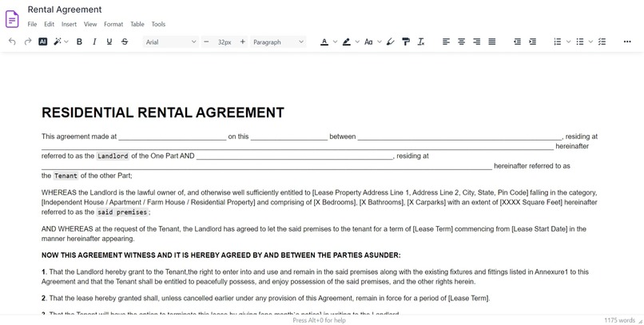The height and width of the screenshot is (325, 644).
Task: Click the Undo arrow
Action: coord(12,42)
